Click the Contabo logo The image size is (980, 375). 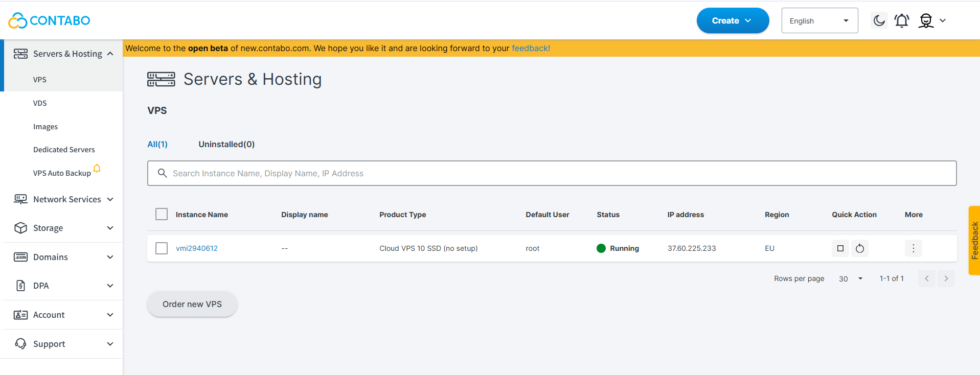point(49,20)
